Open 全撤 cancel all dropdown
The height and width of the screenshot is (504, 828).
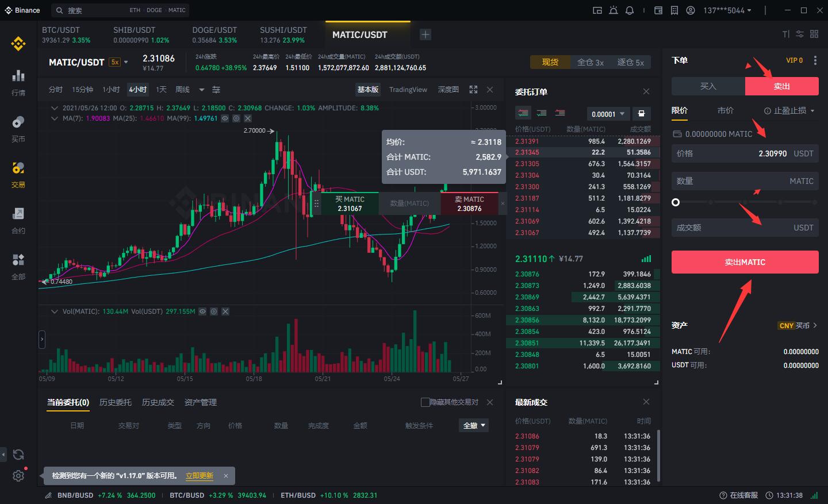click(475, 426)
